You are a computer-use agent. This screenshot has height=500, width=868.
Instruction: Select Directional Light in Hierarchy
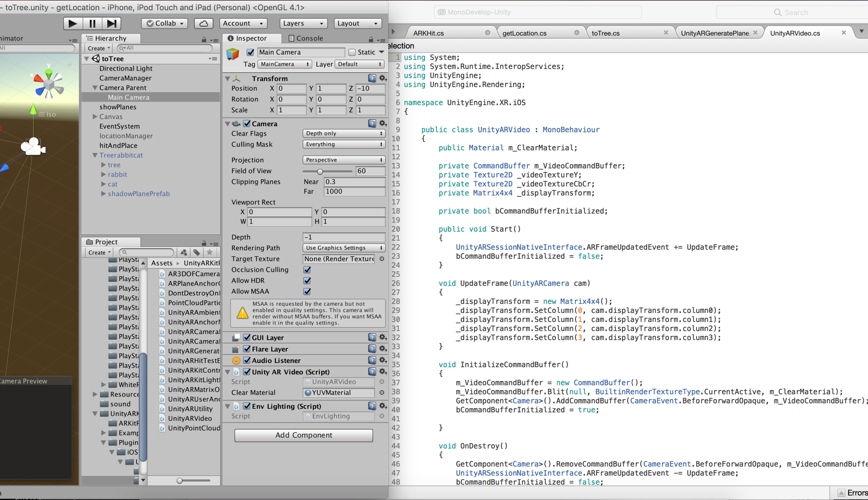pos(126,68)
